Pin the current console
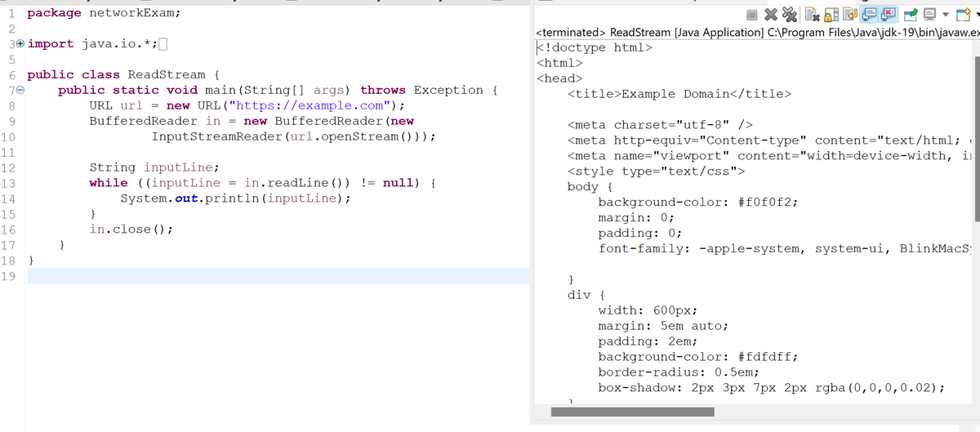Viewport: 980px width, 432px height. (x=911, y=15)
